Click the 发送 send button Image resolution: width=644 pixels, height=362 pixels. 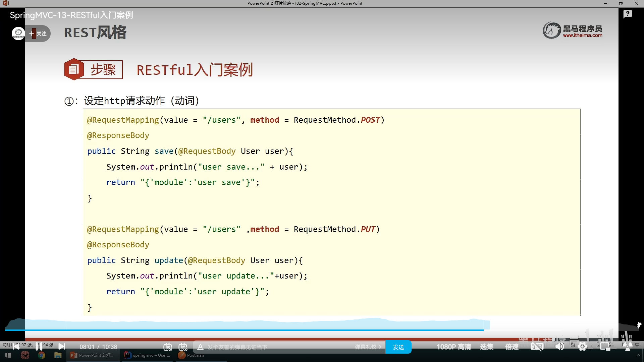tap(398, 347)
